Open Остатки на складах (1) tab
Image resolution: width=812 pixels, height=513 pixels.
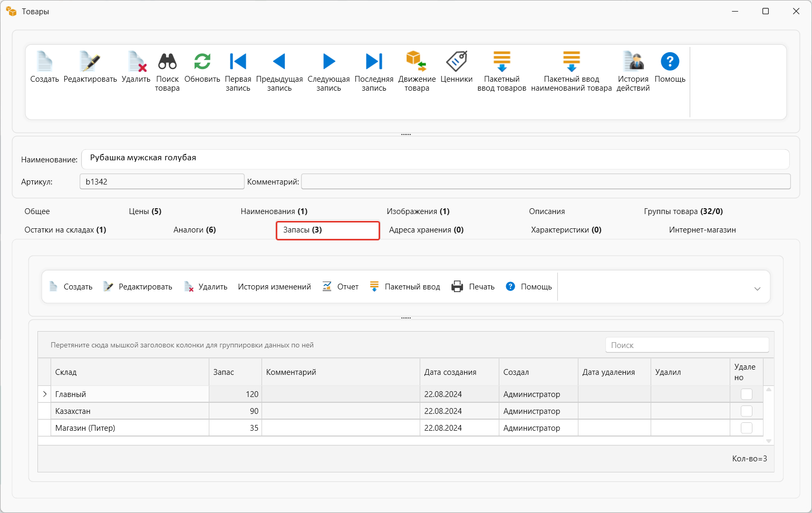(65, 230)
